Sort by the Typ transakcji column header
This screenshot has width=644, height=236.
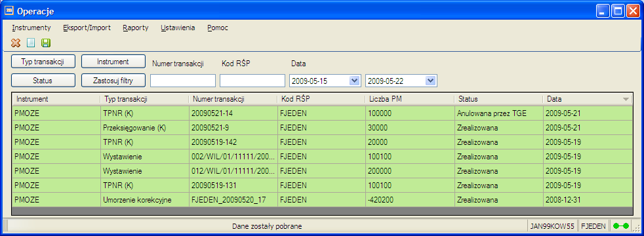tap(144, 99)
